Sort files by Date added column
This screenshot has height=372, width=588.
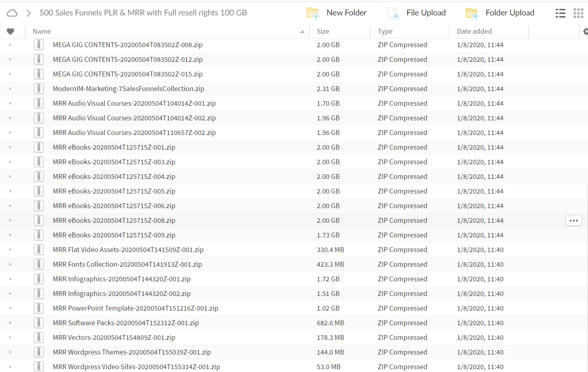click(x=474, y=31)
